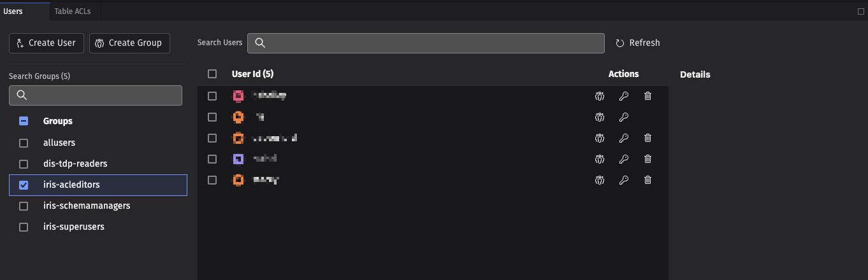The image size is (868, 280).
Task: Click trash icon in fourth user row
Action: 647,159
